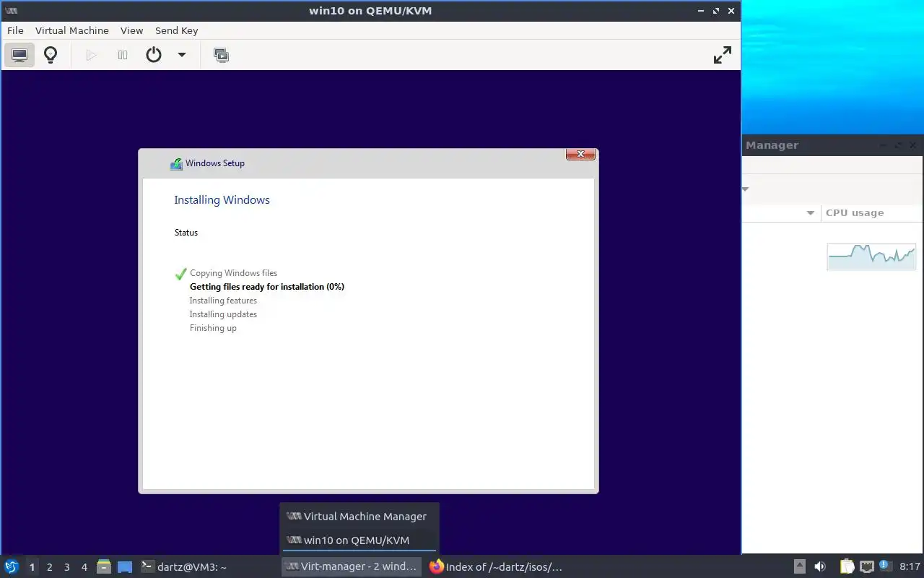Click the show desktop icon in panel
The image size is (924, 578).
[x=125, y=566]
